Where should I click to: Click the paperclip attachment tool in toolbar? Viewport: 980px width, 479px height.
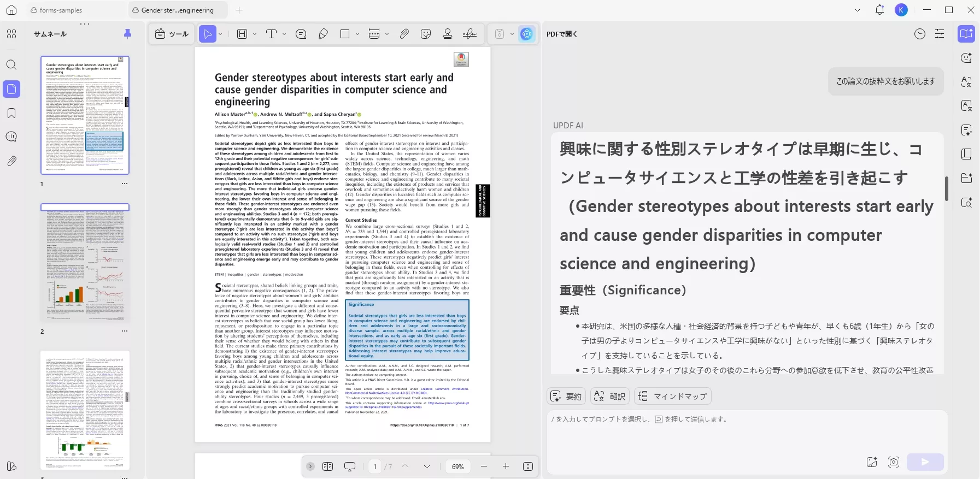[404, 34]
